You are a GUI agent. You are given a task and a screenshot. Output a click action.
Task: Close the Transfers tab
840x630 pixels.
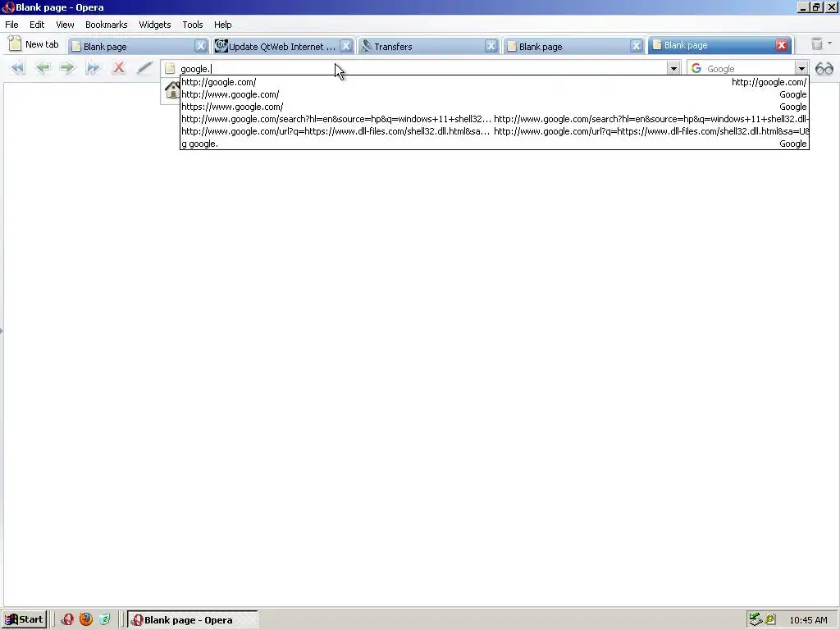491,46
